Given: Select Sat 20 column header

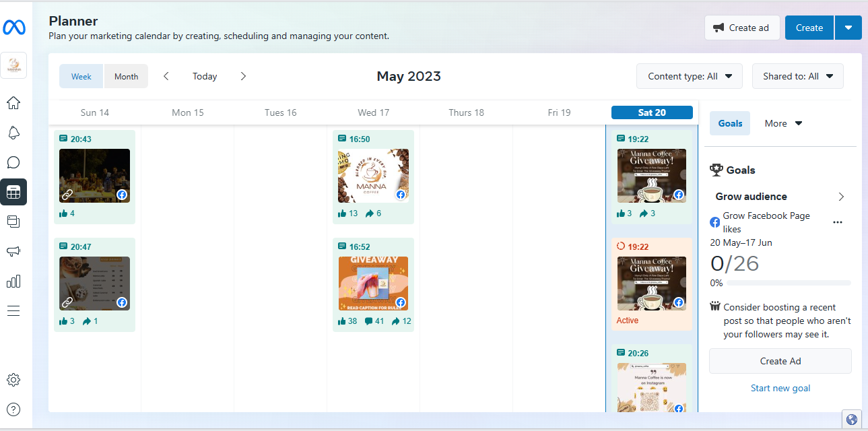Looking at the screenshot, I should click(x=652, y=112).
